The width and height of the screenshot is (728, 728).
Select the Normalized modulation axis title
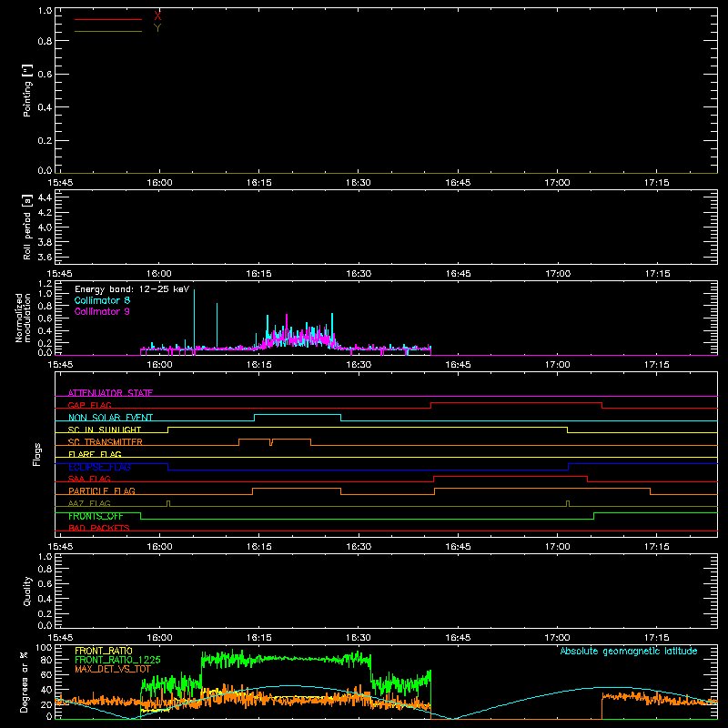[23, 318]
